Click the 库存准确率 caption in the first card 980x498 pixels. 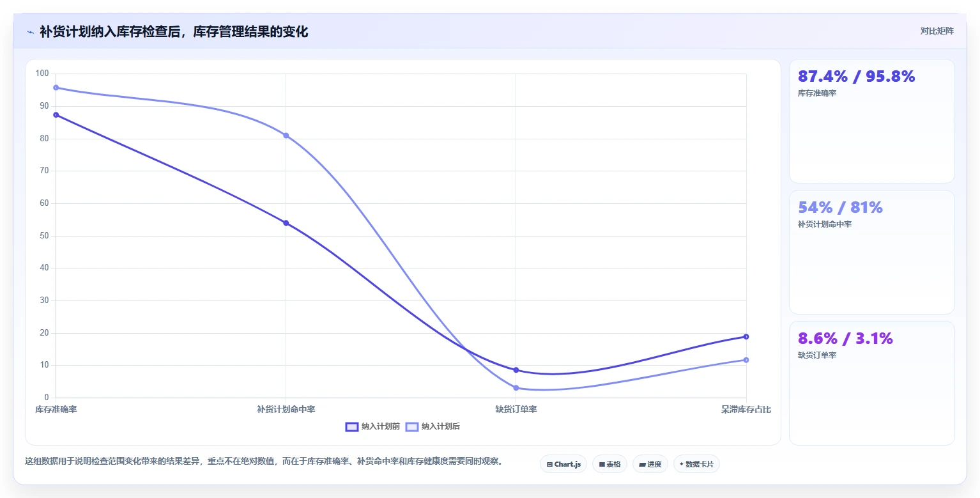coord(817,93)
